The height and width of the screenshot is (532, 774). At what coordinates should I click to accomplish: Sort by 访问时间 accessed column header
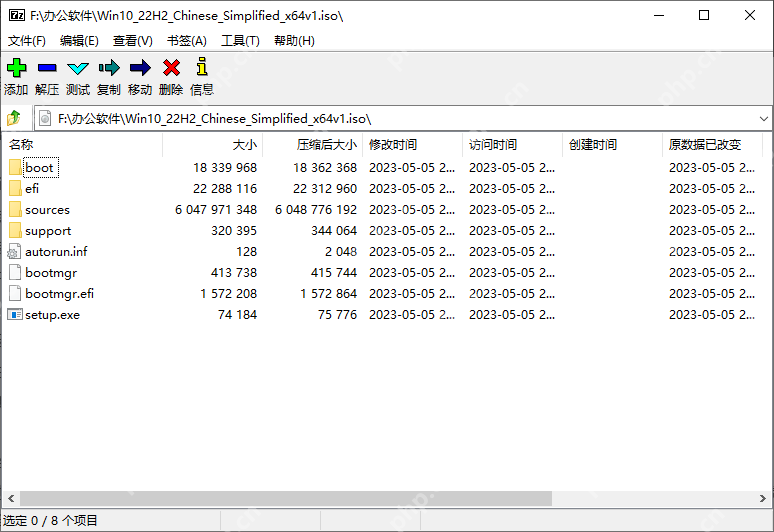tap(512, 145)
